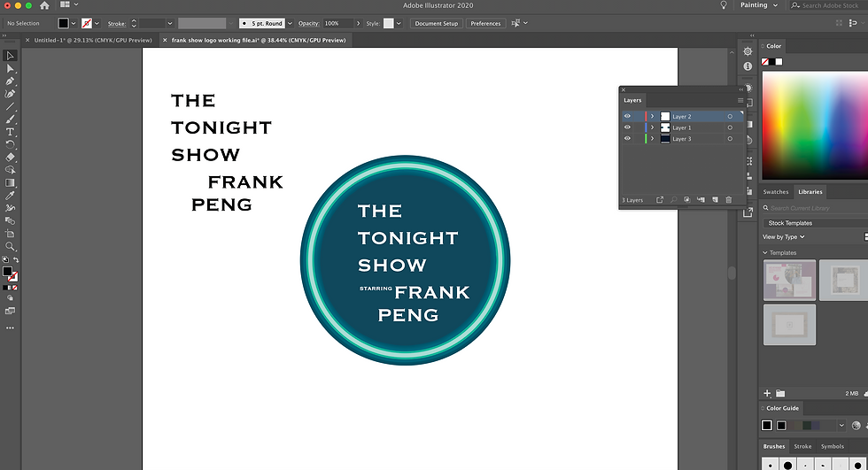868x470 pixels.
Task: Select the Gradient tool
Action: (10, 183)
